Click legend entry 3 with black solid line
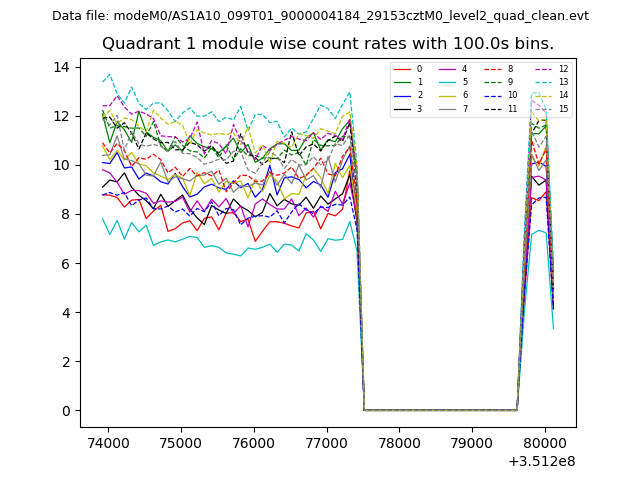Viewport: 640px width, 480px height. [x=410, y=108]
